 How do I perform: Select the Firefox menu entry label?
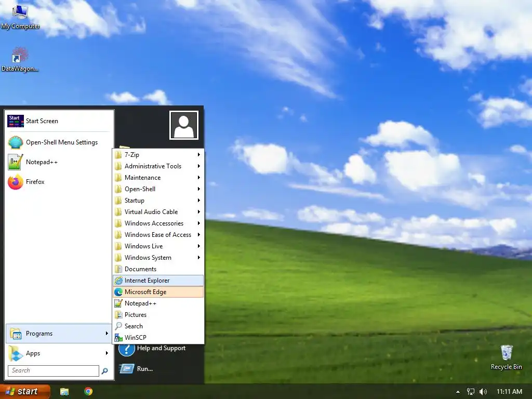(35, 182)
